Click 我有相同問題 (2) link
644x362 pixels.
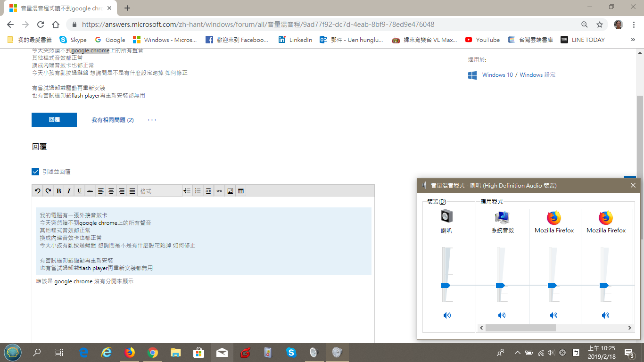(x=113, y=120)
